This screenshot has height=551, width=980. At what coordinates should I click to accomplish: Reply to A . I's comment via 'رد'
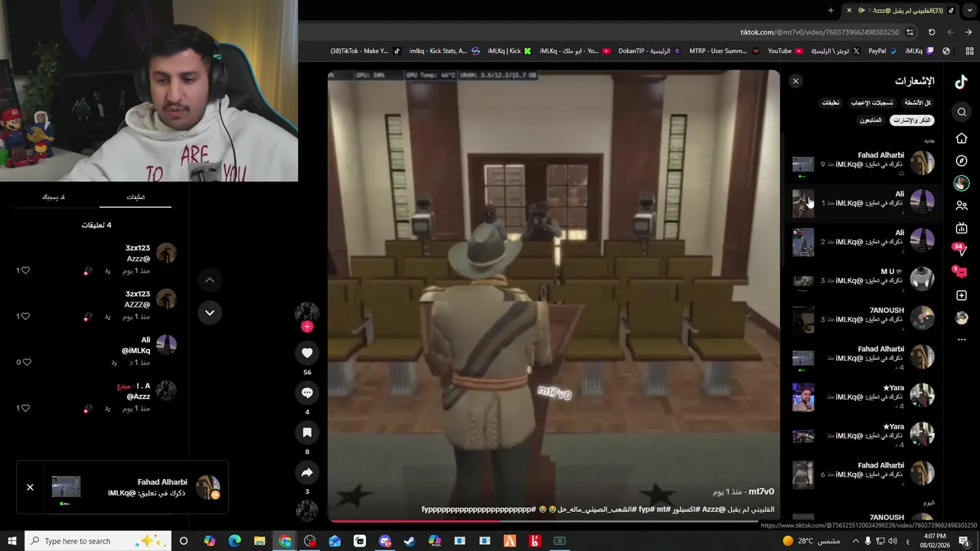[107, 408]
